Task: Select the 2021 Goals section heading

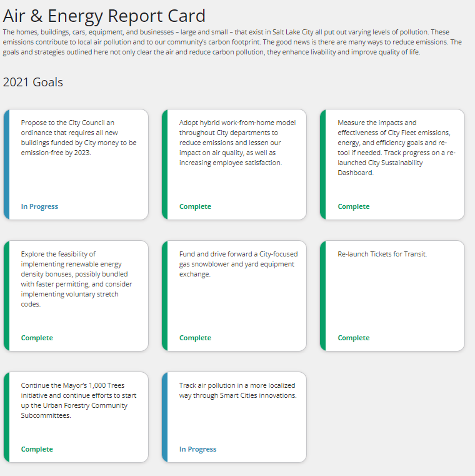Action: click(32, 83)
